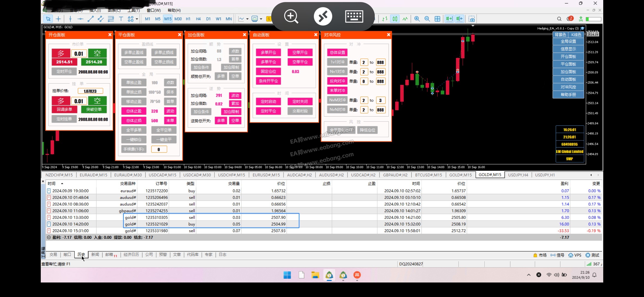644x297 pixels.
Task: Open the indicators list icon
Action: [241, 19]
